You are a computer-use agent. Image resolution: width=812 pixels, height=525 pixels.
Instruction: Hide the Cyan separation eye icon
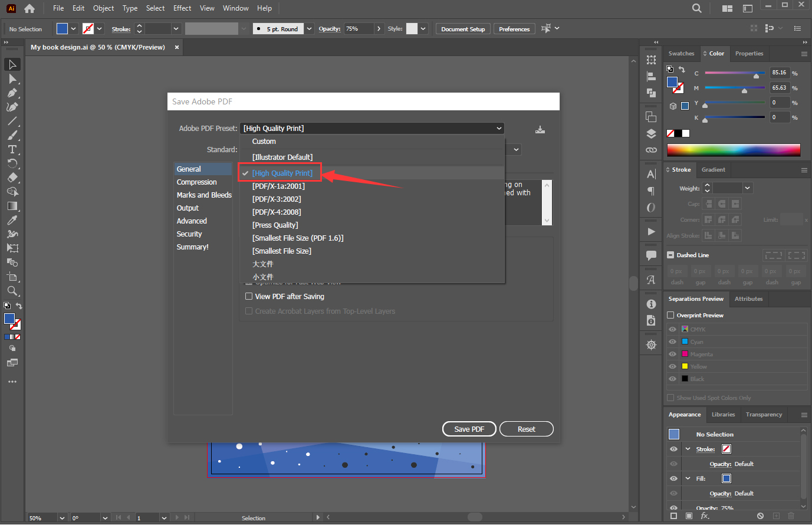pos(672,342)
